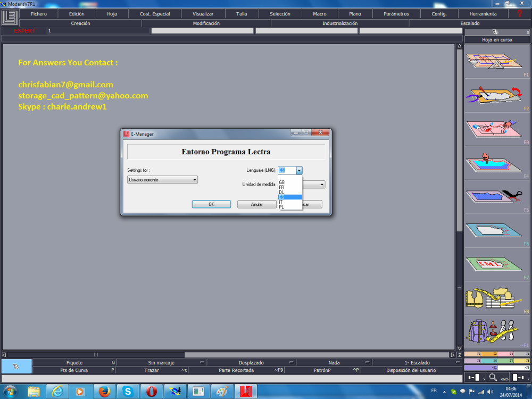Choose FR in the language list
Viewport: 532px width, 399px height.
[290, 187]
